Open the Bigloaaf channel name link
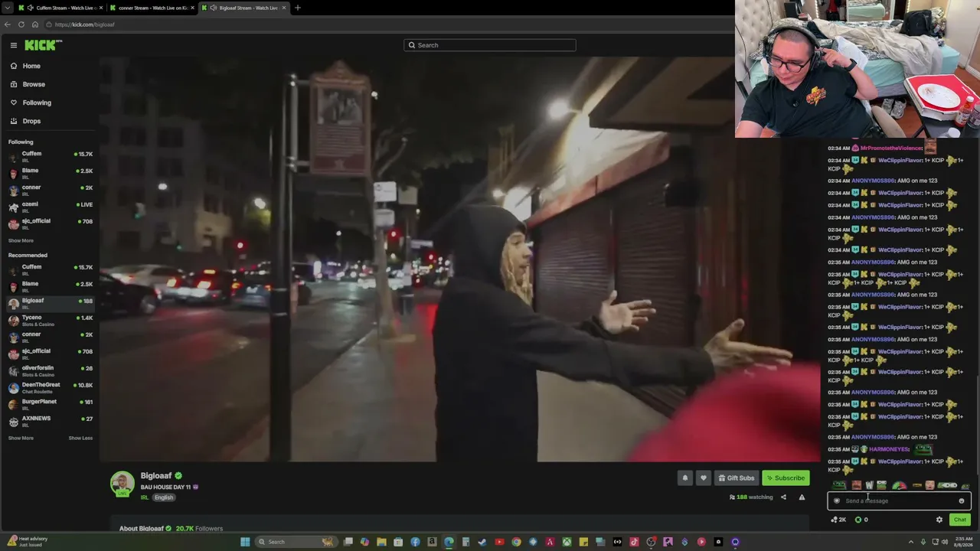980x551 pixels. pos(155,476)
